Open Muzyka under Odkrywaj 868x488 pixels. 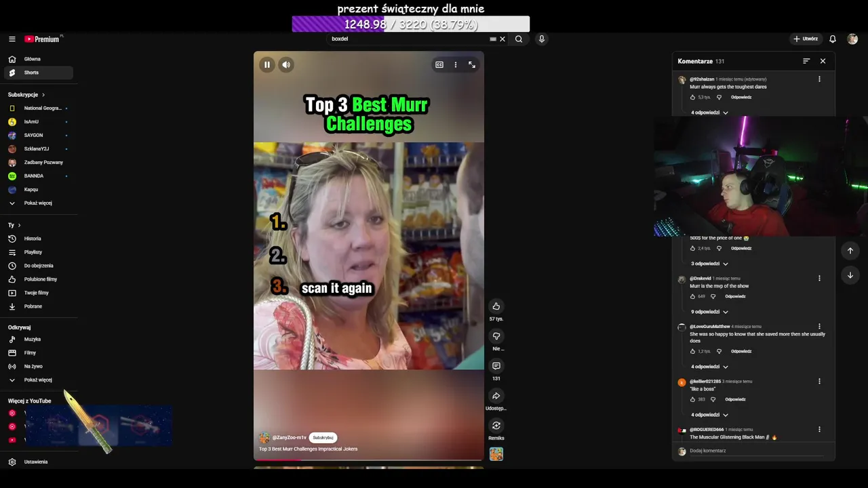[x=39, y=340]
